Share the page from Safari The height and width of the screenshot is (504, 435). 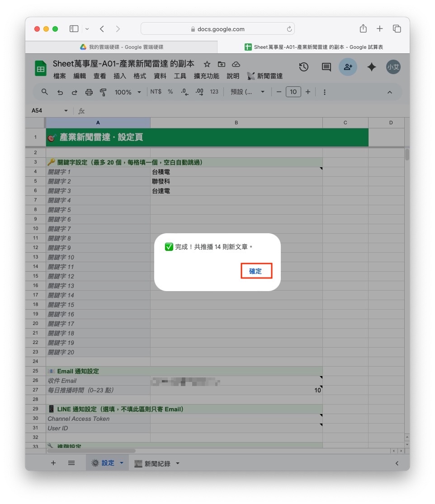pos(363,28)
